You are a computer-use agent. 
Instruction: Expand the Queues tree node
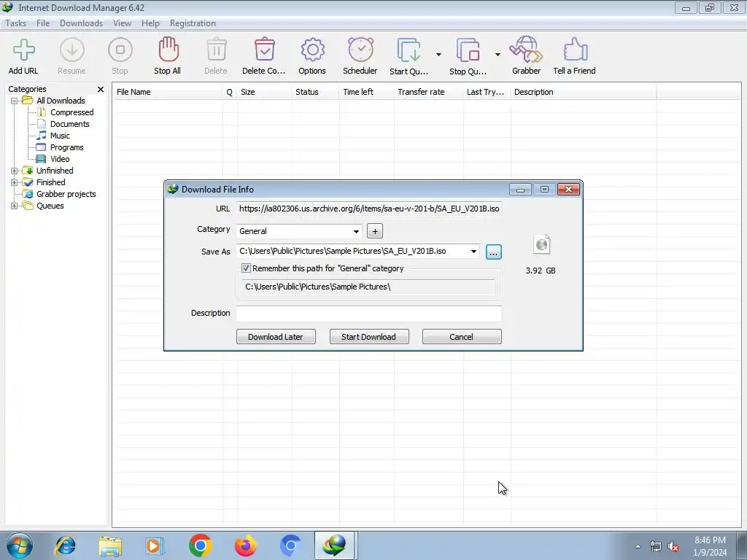[x=15, y=206]
